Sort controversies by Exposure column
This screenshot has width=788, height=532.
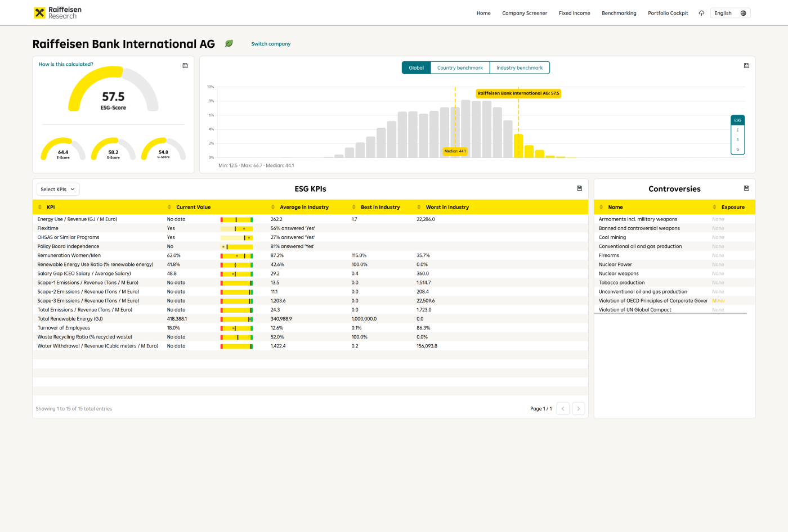pyautogui.click(x=732, y=207)
